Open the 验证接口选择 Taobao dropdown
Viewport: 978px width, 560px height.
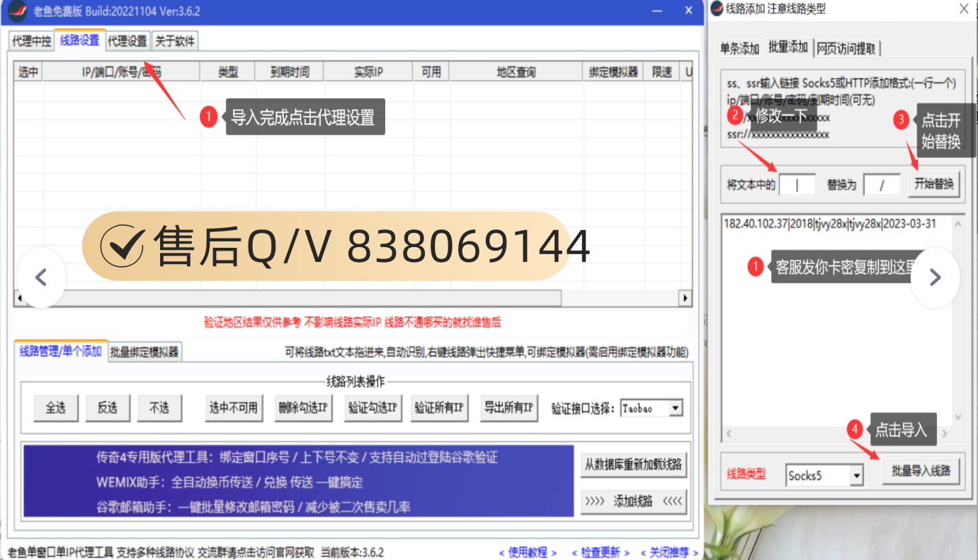(675, 408)
